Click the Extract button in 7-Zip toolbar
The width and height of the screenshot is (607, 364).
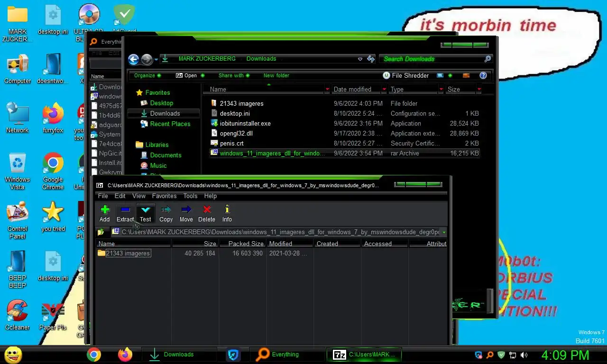125,214
